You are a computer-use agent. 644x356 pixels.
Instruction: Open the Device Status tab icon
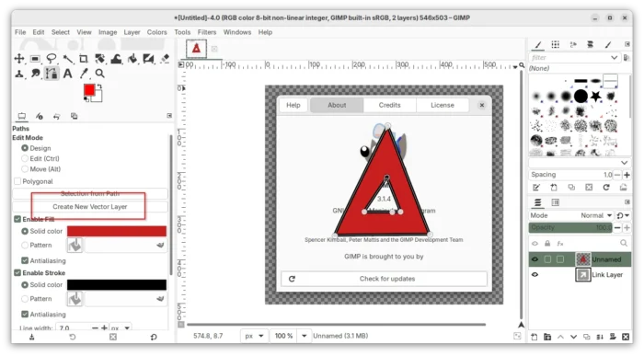pyautogui.click(x=40, y=117)
